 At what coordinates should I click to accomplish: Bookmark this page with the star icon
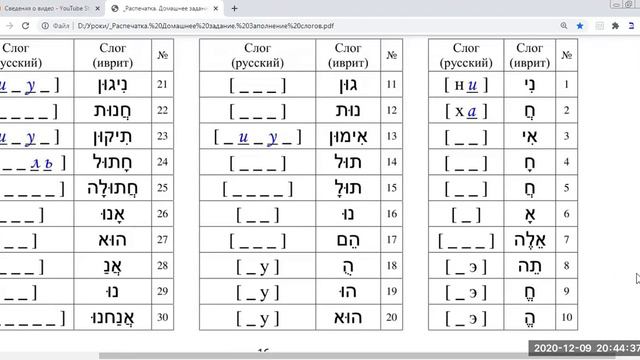580,26
